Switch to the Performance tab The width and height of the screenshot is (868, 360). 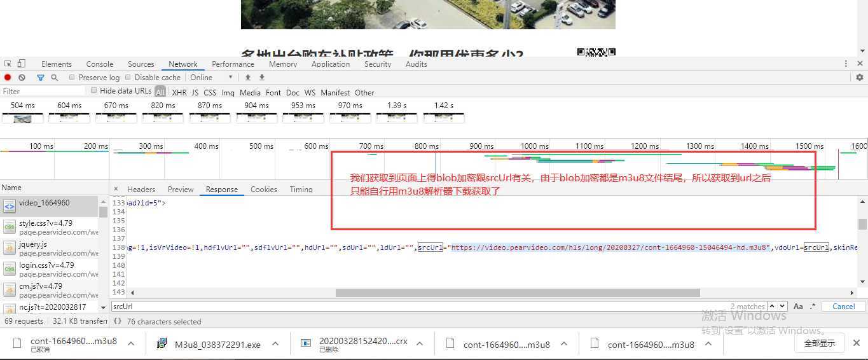pyautogui.click(x=233, y=64)
